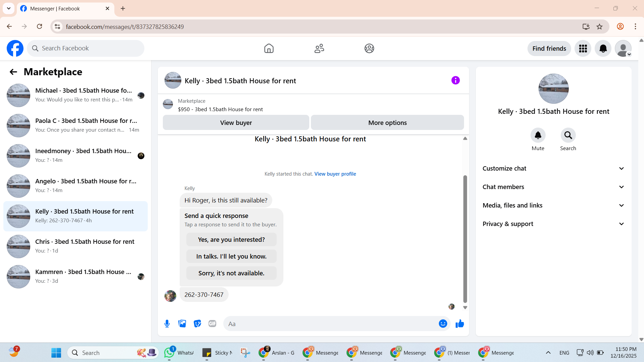Send quick reply "Sorry, it's not available."
The width and height of the screenshot is (644, 362).
(231, 273)
